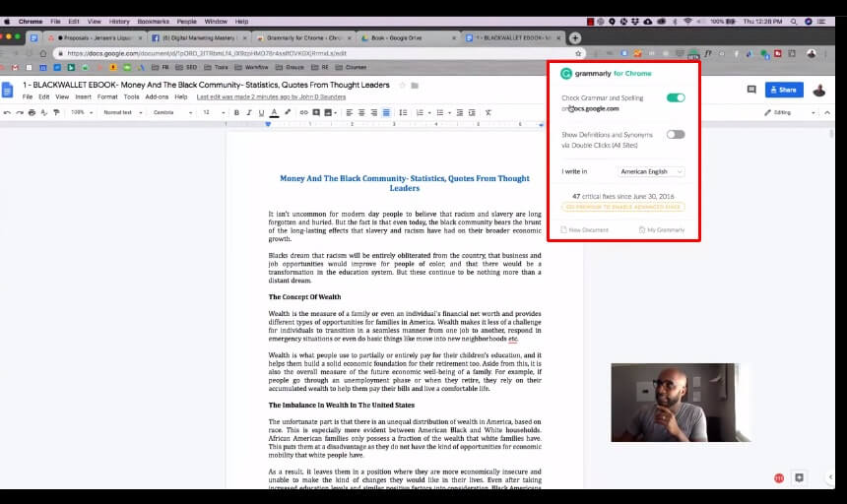Open Spotlight search in menu bar
847x504 pixels.
pos(794,22)
